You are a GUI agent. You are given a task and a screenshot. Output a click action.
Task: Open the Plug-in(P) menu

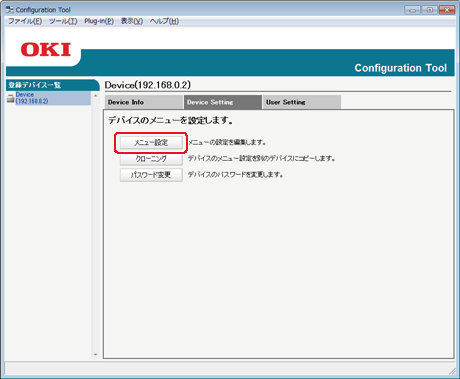click(x=99, y=21)
